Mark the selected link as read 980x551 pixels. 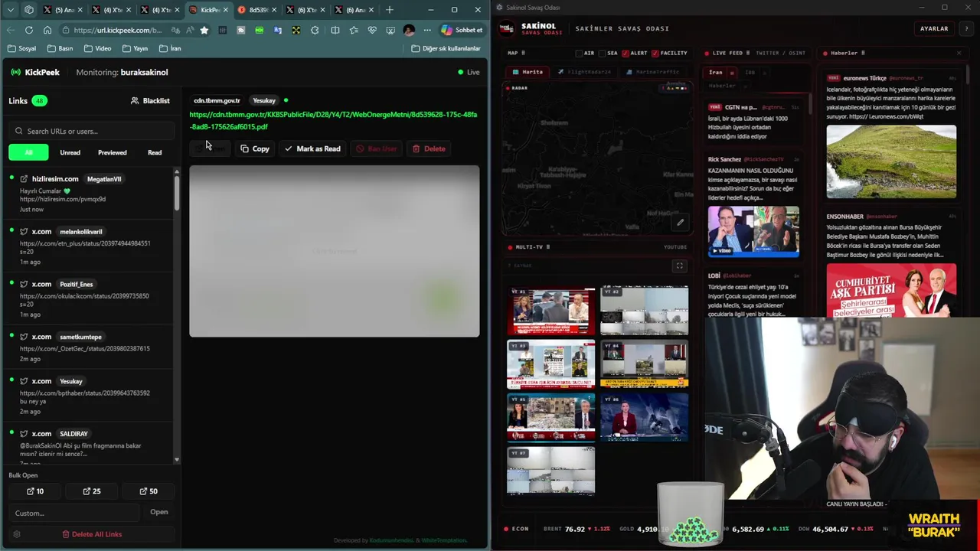click(312, 148)
